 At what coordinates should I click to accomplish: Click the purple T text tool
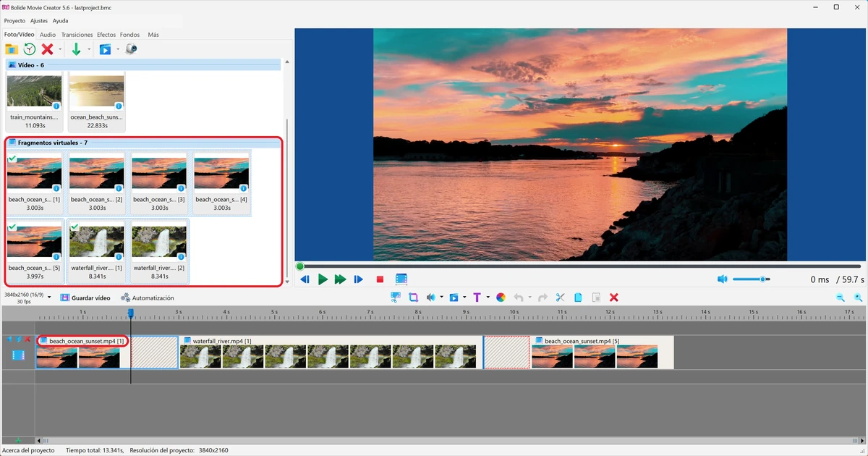477,297
